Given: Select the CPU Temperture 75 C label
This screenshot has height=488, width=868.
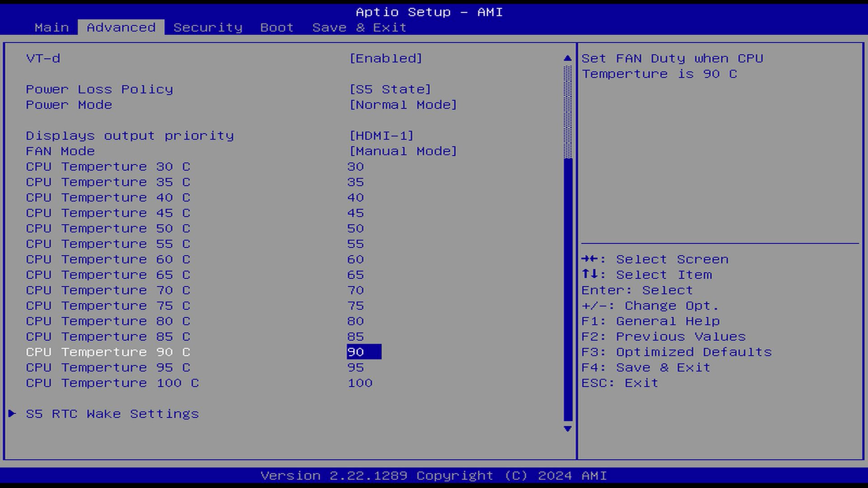Looking at the screenshot, I should pyautogui.click(x=108, y=306).
